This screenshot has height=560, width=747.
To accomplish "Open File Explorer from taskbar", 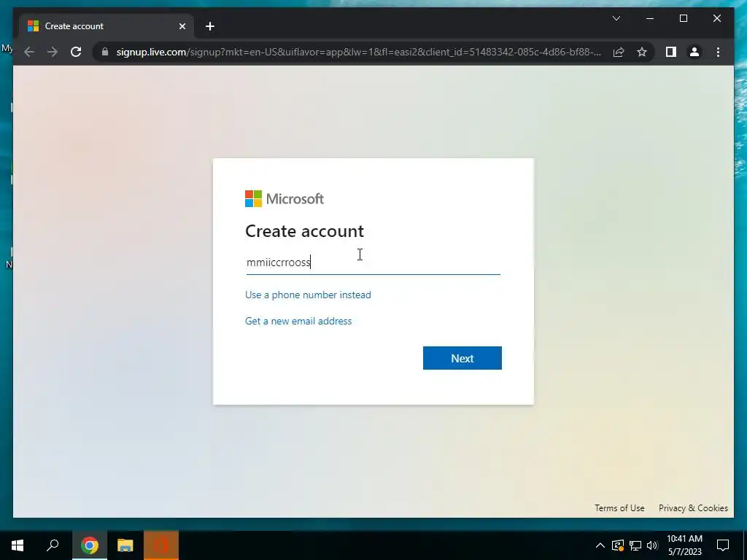I will click(125, 545).
